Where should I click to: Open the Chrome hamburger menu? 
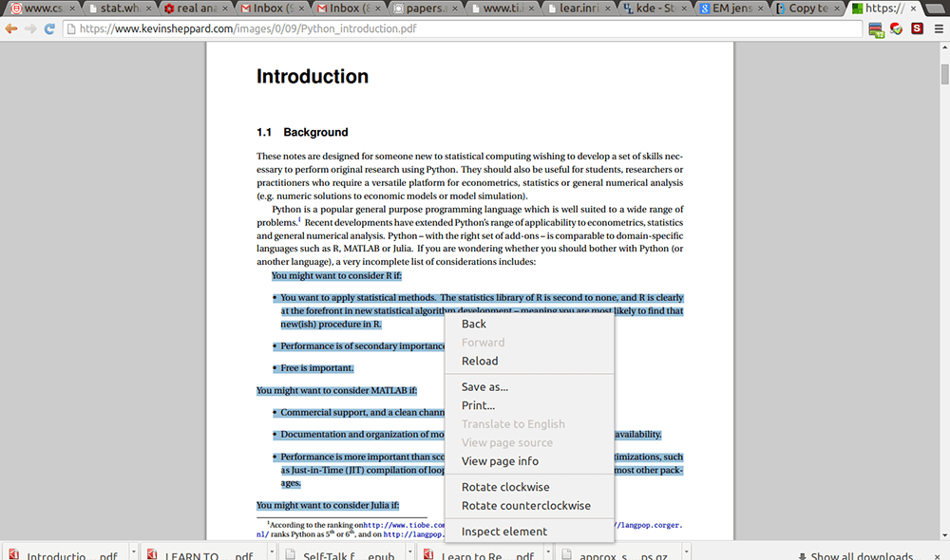point(939,28)
